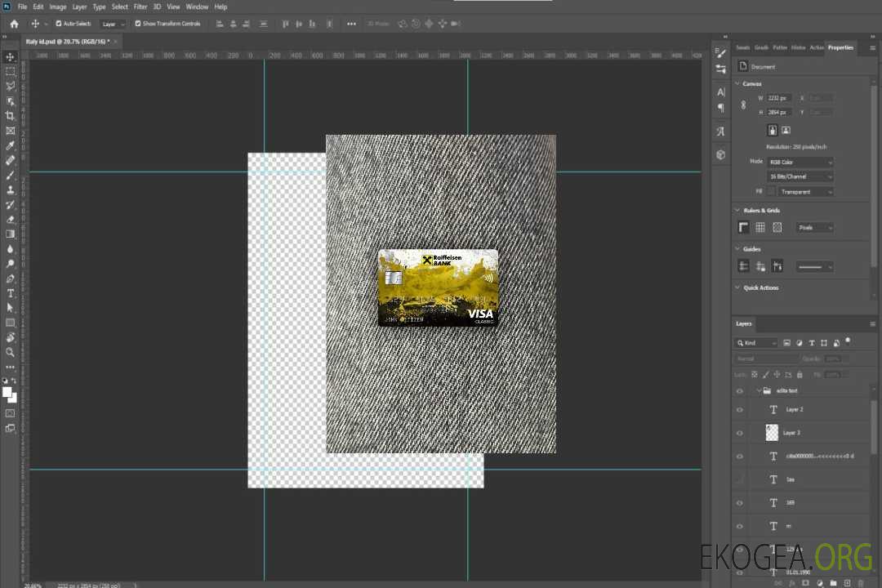This screenshot has height=588, width=882.
Task: Open the 3D panel cube icon
Action: click(x=720, y=154)
